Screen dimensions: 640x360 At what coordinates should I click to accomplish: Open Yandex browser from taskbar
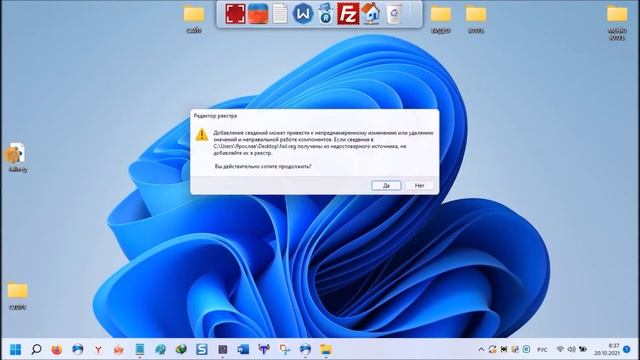(98, 349)
